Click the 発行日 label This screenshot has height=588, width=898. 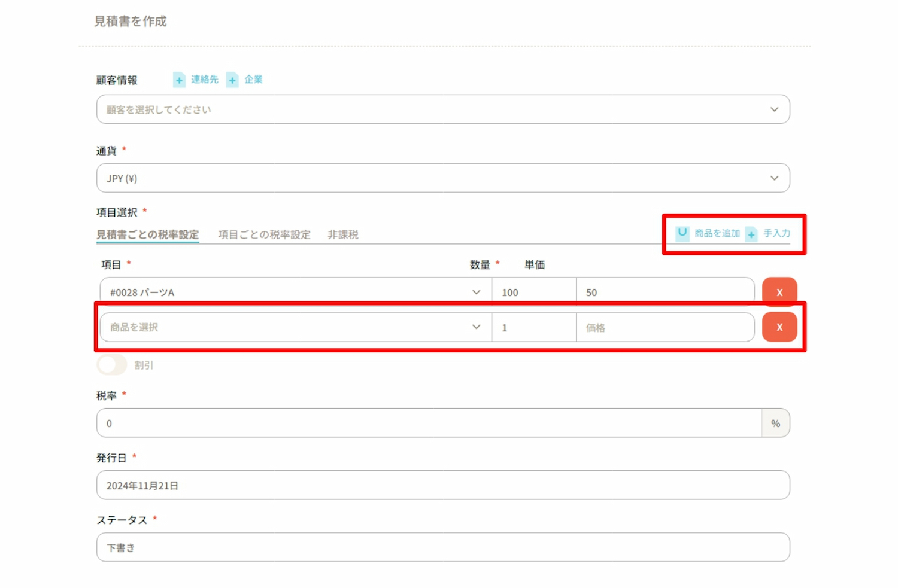(111, 458)
